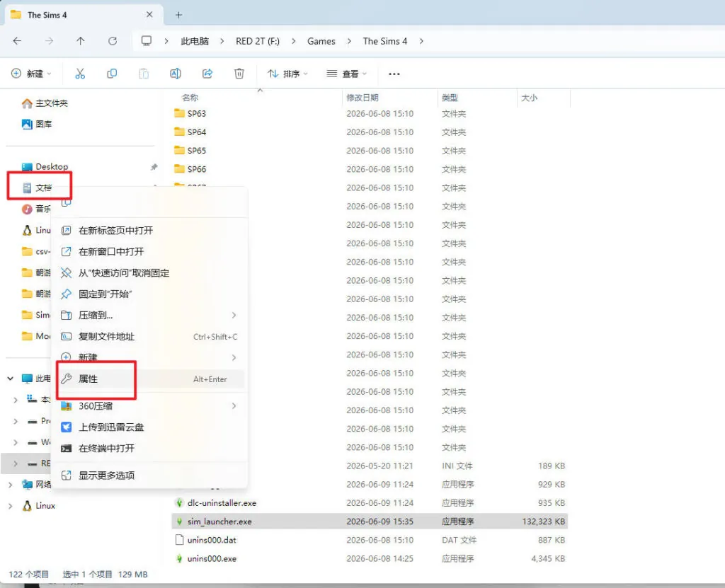The width and height of the screenshot is (725, 588).
Task: Refresh the current folder view
Action: 113,41
